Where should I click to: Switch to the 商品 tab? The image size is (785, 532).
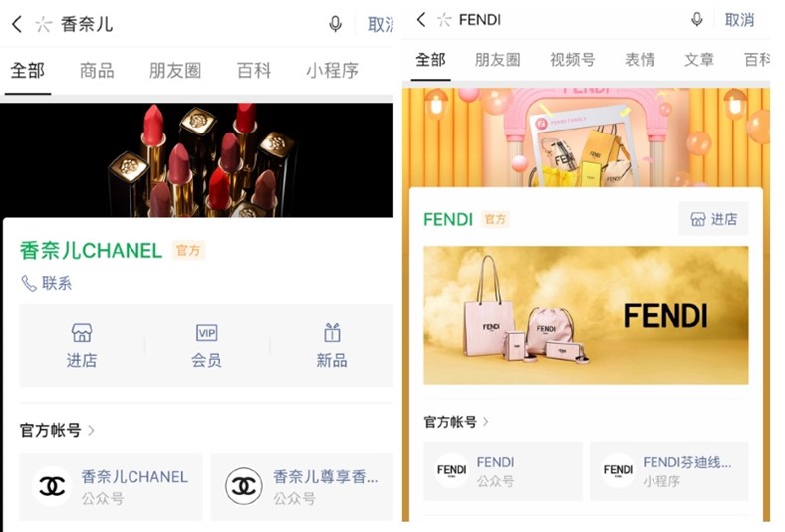coord(97,70)
